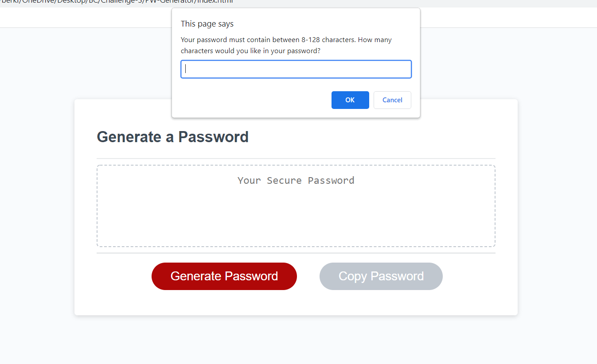Image resolution: width=597 pixels, height=364 pixels.
Task: Cancel the password length prompt
Action: pos(392,100)
